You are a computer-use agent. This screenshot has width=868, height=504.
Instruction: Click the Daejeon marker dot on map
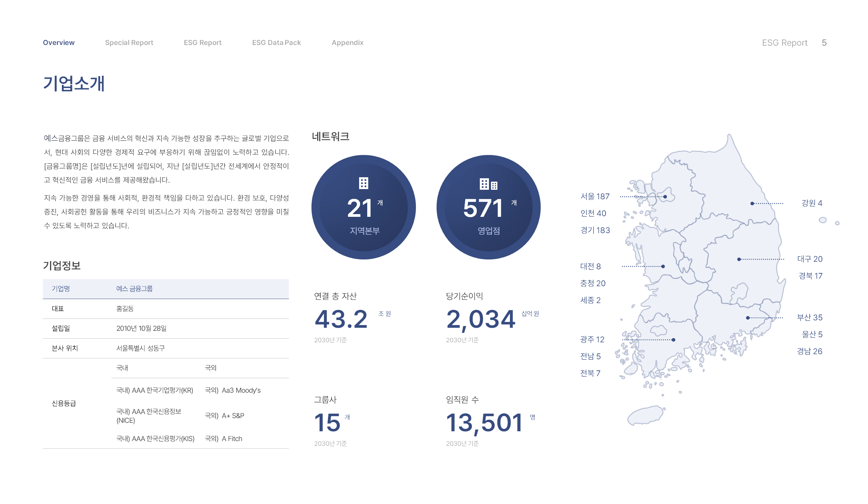(x=663, y=266)
